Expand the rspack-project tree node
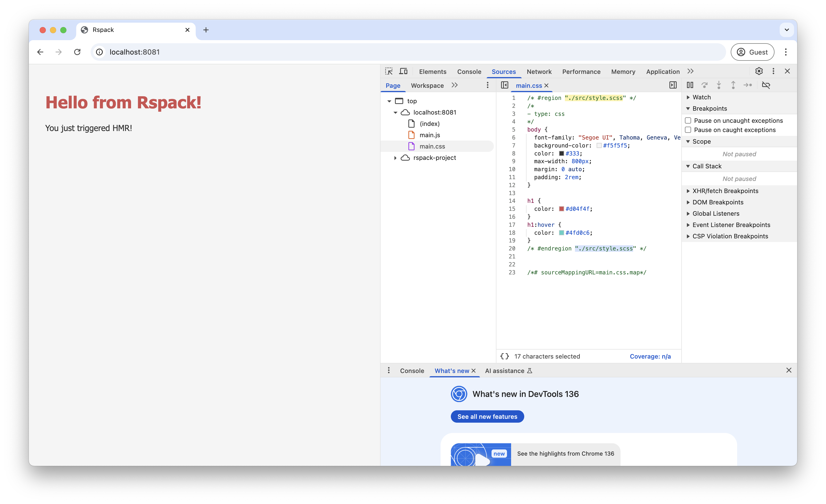 pyautogui.click(x=395, y=158)
